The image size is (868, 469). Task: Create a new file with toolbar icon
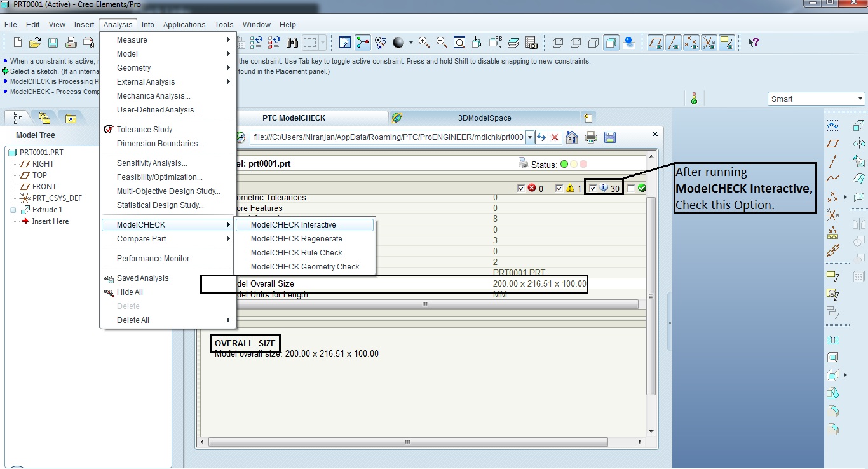(x=18, y=43)
